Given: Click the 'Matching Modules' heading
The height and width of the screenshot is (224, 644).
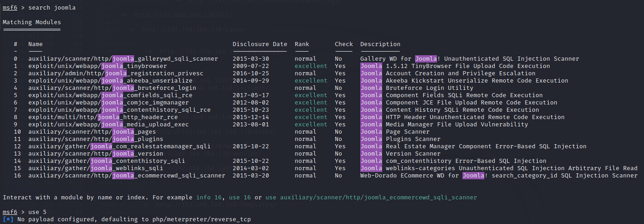Looking at the screenshot, I should tap(31, 22).
